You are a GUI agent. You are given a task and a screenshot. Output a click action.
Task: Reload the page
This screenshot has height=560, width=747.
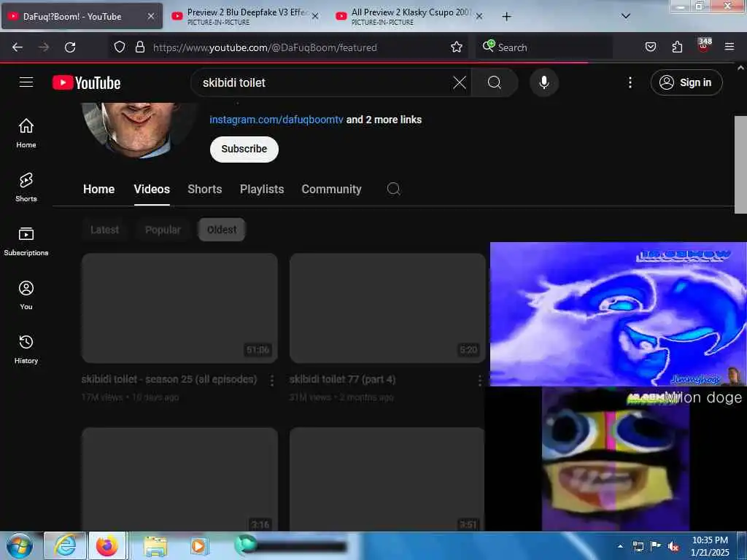pyautogui.click(x=70, y=47)
